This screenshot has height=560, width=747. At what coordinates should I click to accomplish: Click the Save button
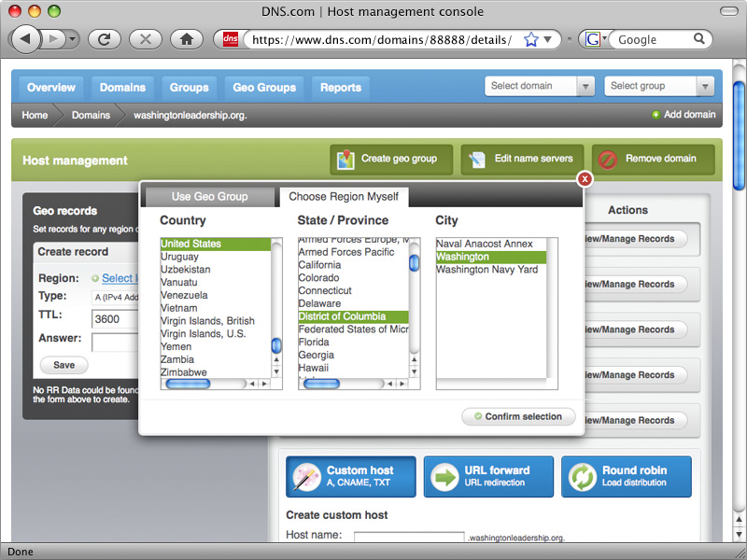(63, 365)
